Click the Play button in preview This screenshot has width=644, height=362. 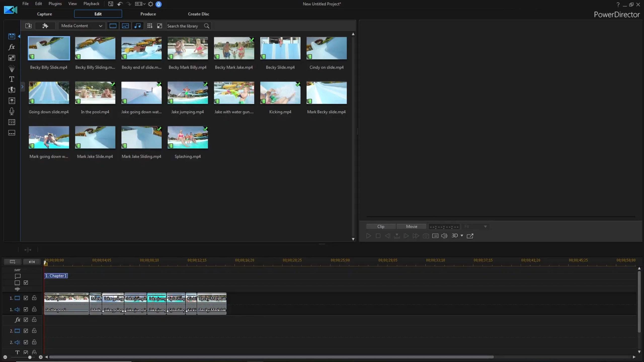point(369,236)
